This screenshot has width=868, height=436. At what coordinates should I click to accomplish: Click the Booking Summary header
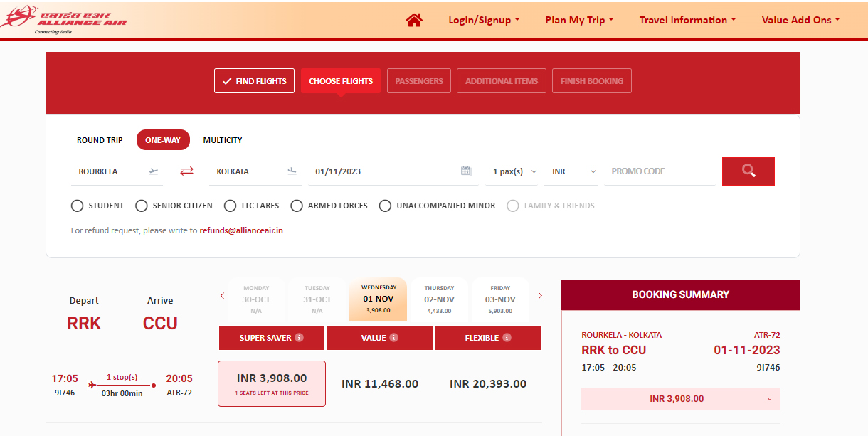[681, 294]
